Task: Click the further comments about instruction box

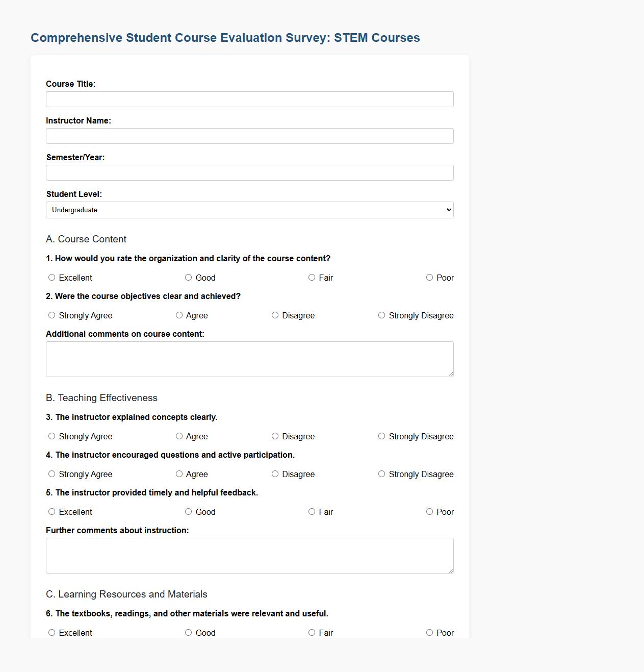Action: click(x=249, y=555)
